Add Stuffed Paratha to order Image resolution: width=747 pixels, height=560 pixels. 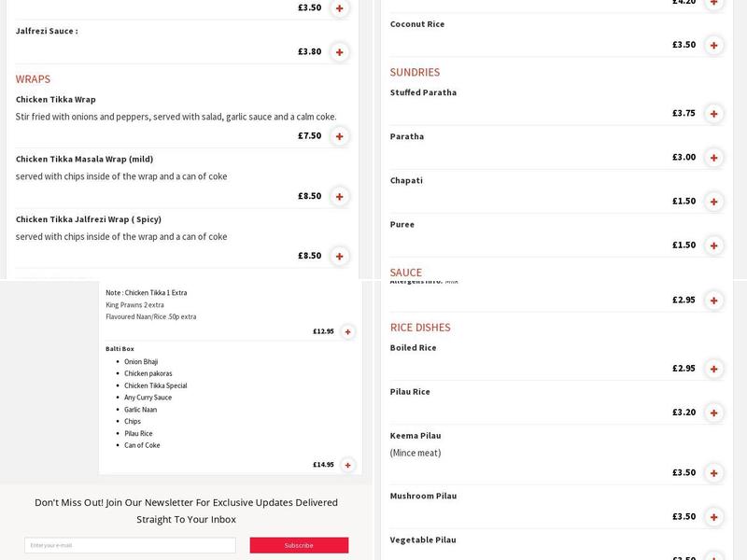click(713, 114)
